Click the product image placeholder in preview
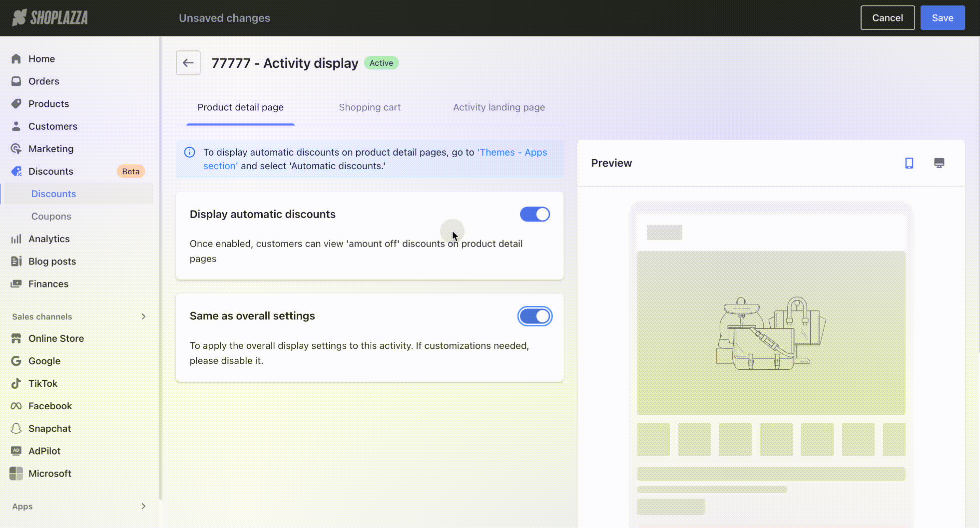Viewport: 980px width, 528px height. pyautogui.click(x=771, y=333)
